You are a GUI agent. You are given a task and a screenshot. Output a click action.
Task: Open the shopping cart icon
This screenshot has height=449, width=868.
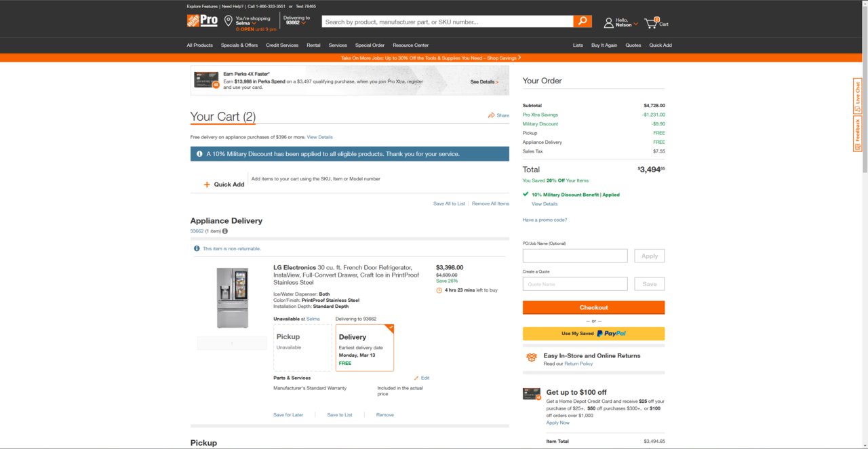tap(652, 22)
